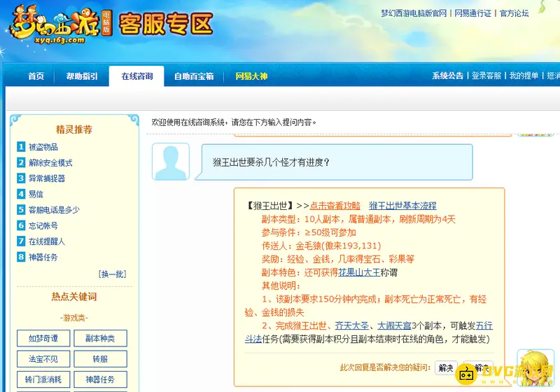Open 猴王出世基本流程 link
Screen dimensions: 560x392
click(x=402, y=206)
